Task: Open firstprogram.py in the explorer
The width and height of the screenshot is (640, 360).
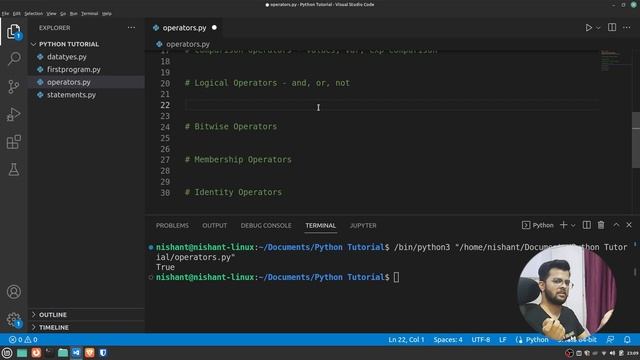Action: (73, 69)
